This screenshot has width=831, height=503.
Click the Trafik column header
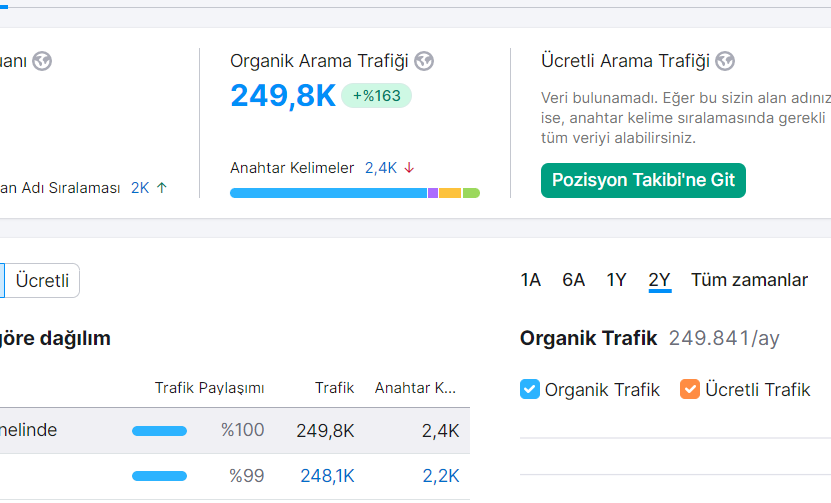point(334,388)
